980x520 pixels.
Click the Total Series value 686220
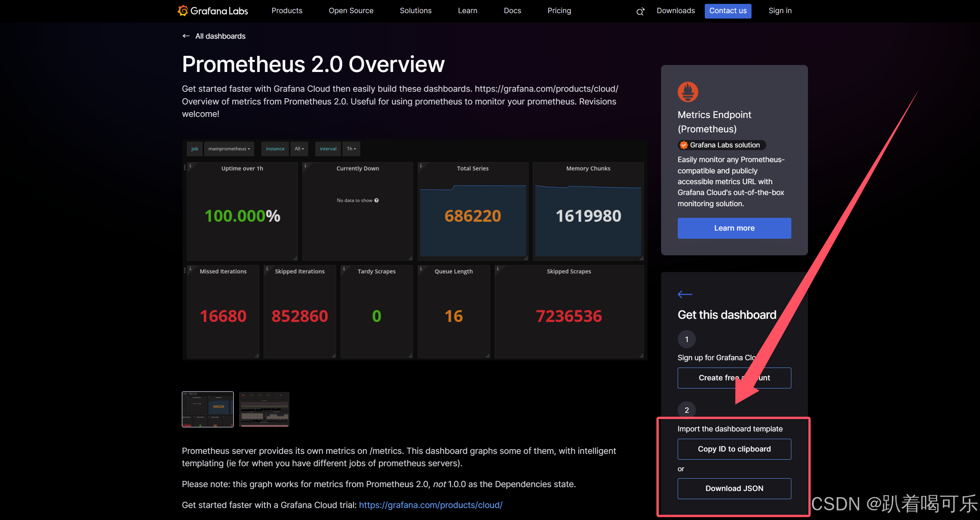pyautogui.click(x=473, y=216)
